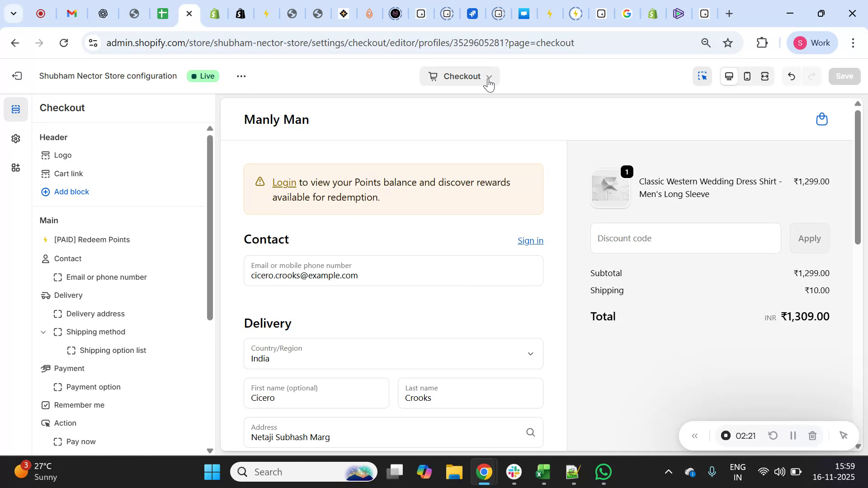The height and width of the screenshot is (488, 868).
Task: Select the Sections icon in the sidebar
Action: point(16,109)
